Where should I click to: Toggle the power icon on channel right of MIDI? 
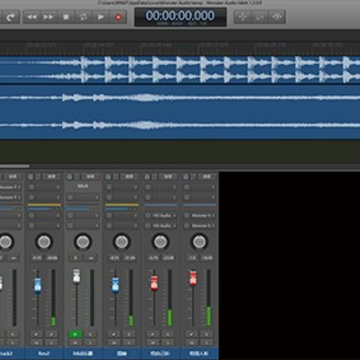click(x=108, y=177)
